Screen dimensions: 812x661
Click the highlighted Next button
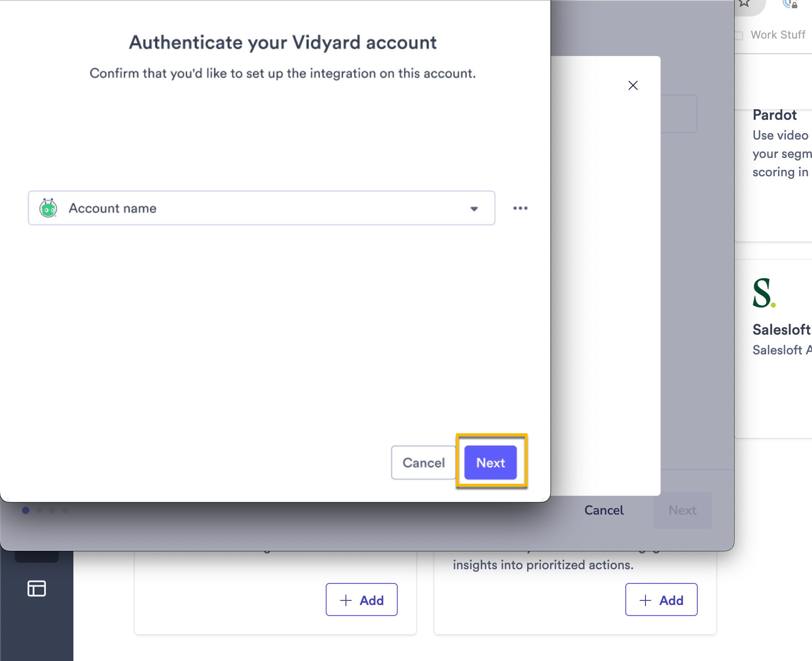pyautogui.click(x=490, y=463)
